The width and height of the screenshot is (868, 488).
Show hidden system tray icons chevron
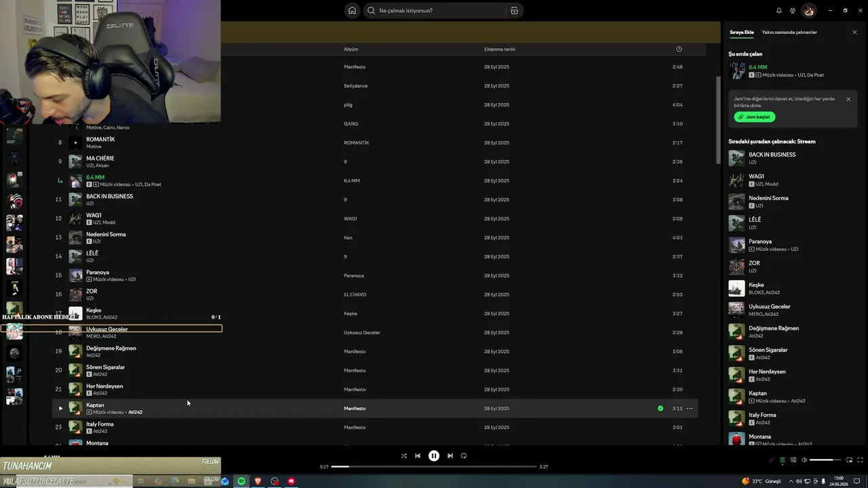pyautogui.click(x=790, y=481)
